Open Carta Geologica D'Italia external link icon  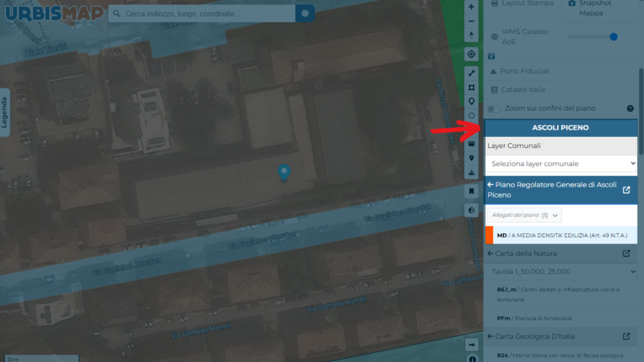(626, 336)
